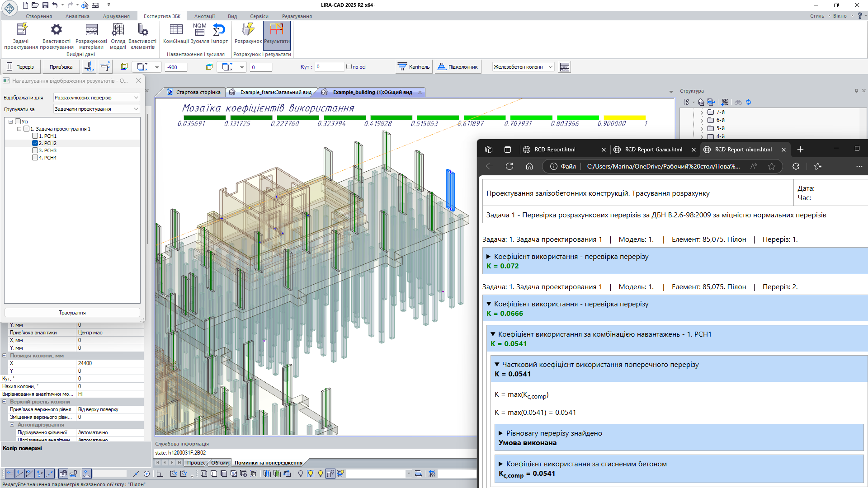
Task: Uncheck the 2. РСН2 checkbox
Action: [35, 143]
